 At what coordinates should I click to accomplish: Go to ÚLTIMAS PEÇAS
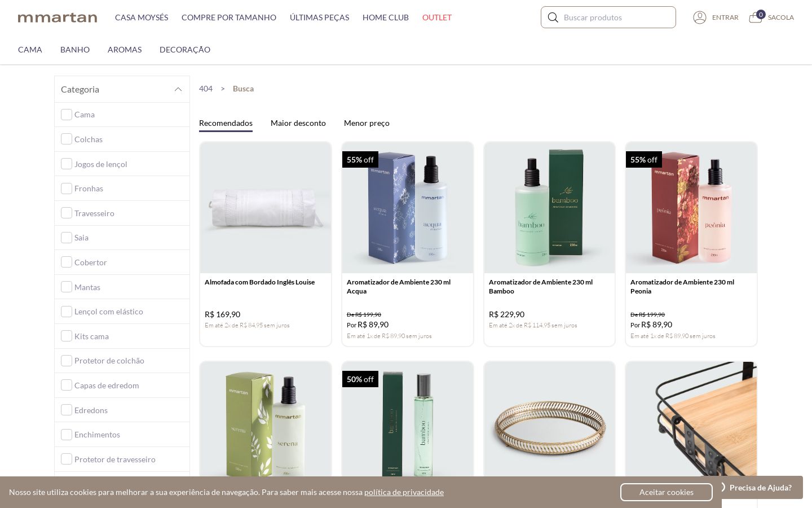(x=319, y=17)
